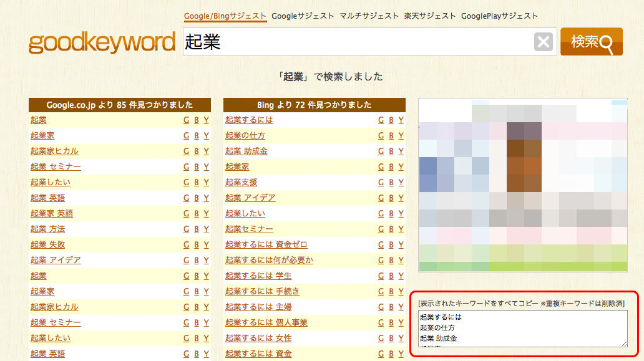This screenshot has height=361, width=644.
Task: Open the 楽天サジェスト tab
Action: click(x=429, y=16)
